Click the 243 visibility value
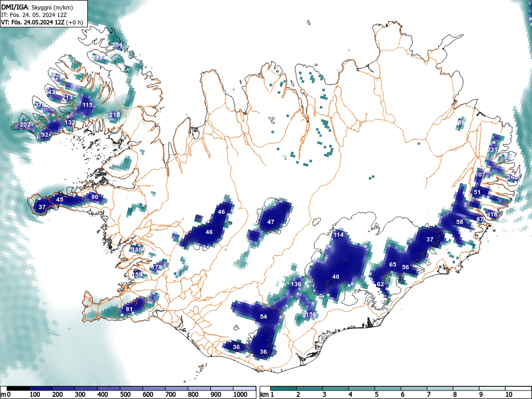Screen dimensions: 532x399 50,92
